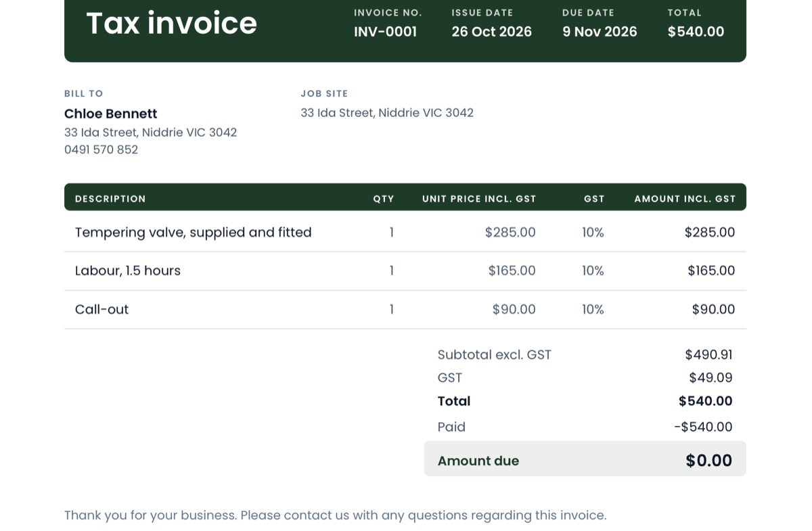Screen dimensions: 812x531
Task: Click the issue date 26 Oct 2026
Action: 491,32
